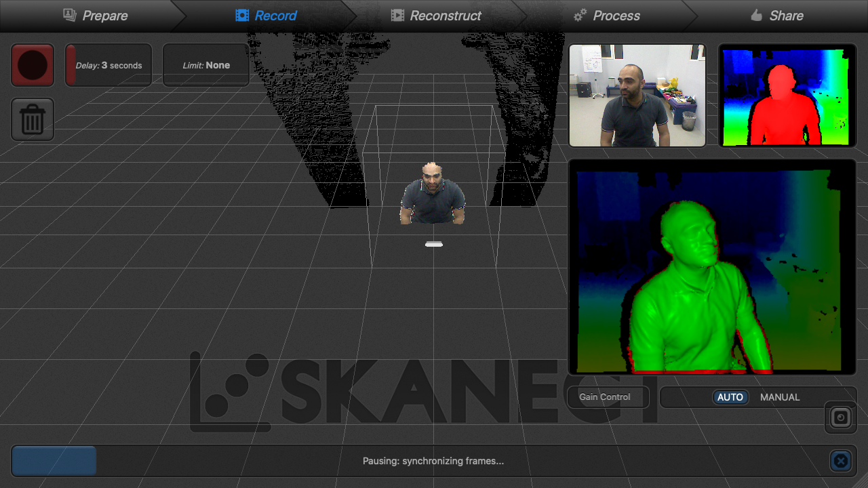Switch gain control to MANUAL
The width and height of the screenshot is (868, 488).
point(780,397)
